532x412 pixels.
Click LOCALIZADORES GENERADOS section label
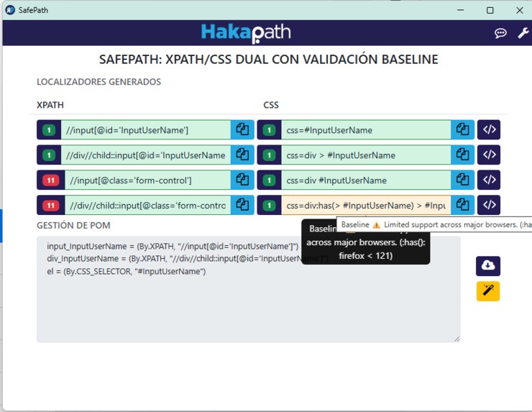pos(98,82)
